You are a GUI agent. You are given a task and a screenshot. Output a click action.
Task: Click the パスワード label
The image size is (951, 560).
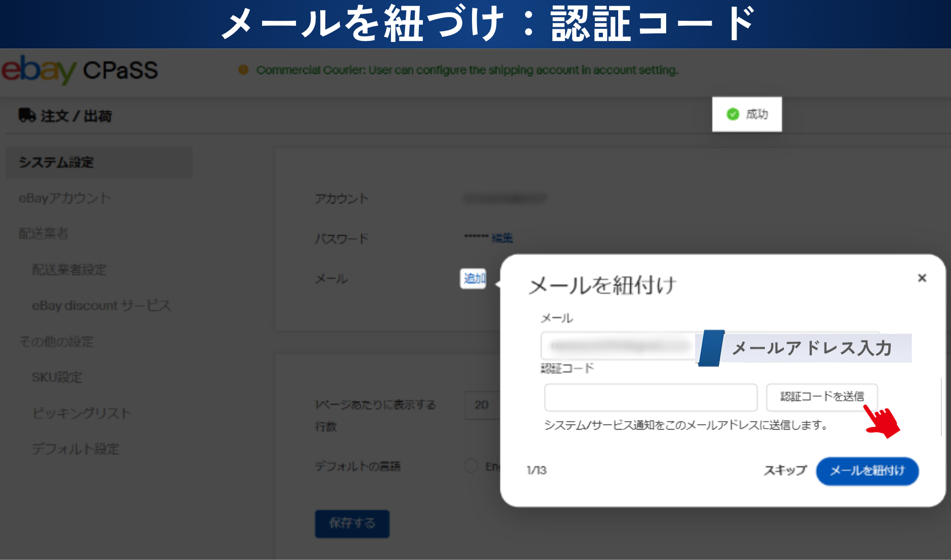[x=341, y=239]
